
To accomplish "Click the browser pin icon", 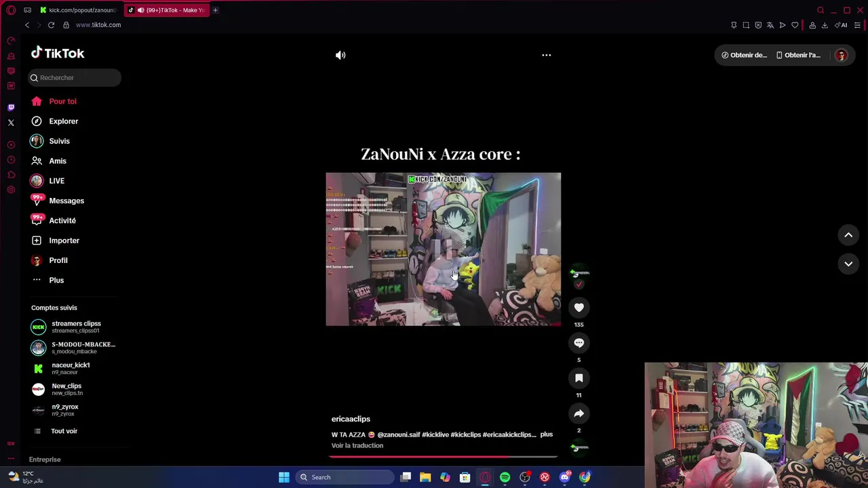I will point(734,25).
